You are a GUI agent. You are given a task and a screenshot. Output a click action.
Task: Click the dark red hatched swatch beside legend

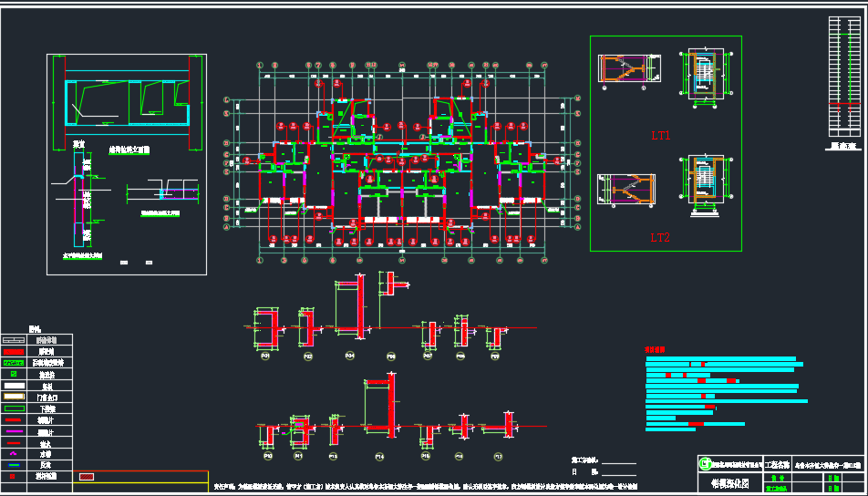[x=87, y=477]
